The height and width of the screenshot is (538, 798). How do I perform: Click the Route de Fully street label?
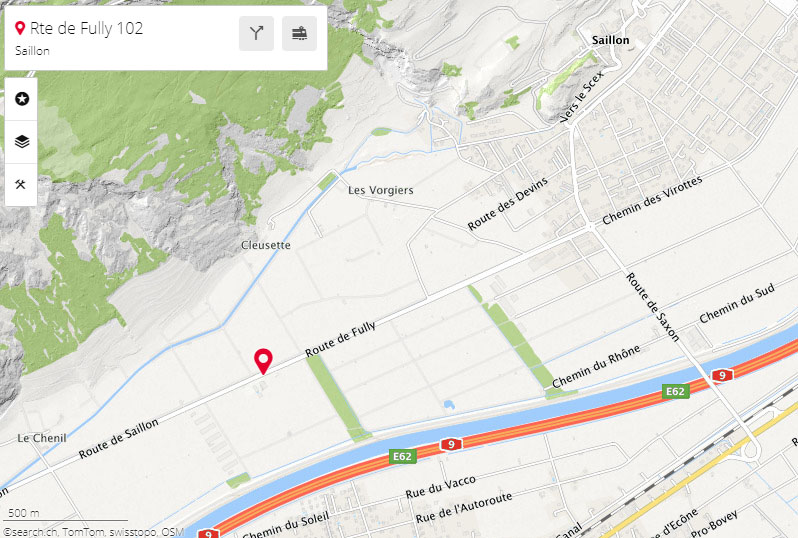coord(340,338)
